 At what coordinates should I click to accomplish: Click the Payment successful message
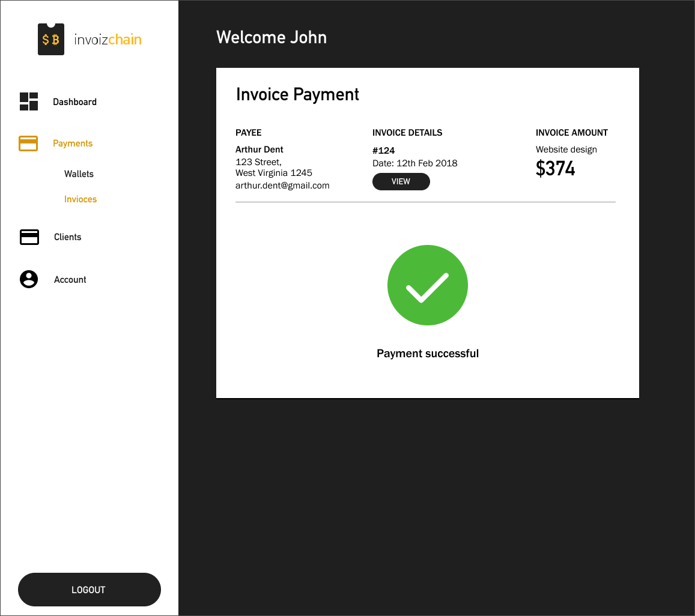click(427, 354)
